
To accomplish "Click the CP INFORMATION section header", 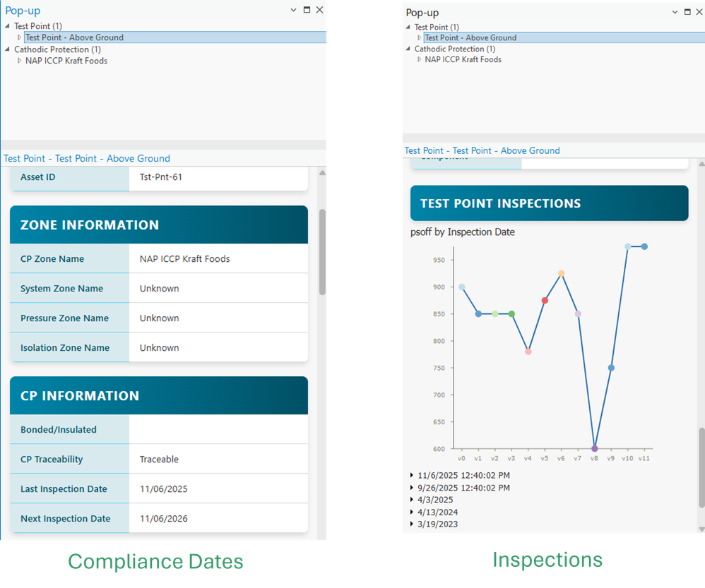I will (x=159, y=395).
